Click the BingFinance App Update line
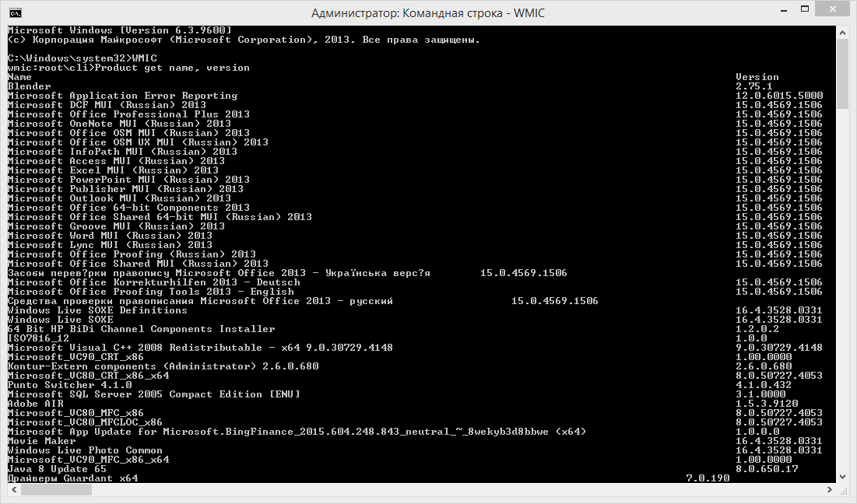This screenshot has width=857, height=504. point(297,432)
